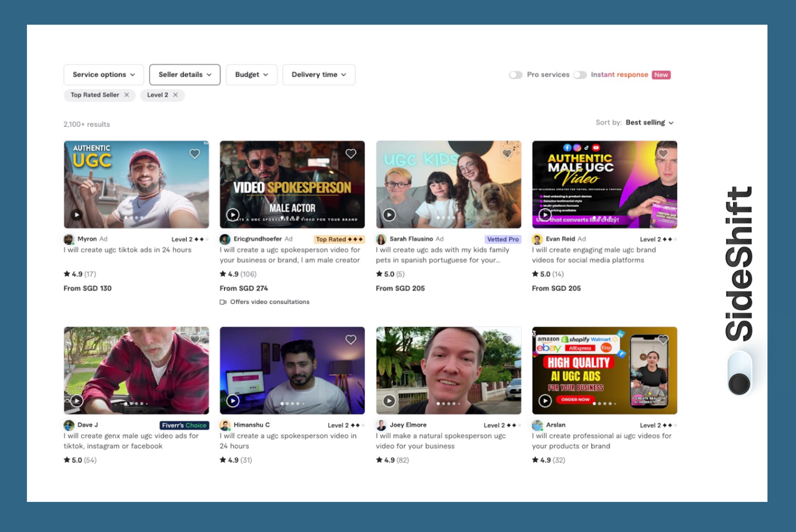Click the video consultations icon under Ericgrundhoefer's gig
Viewport: 796px width, 532px height.
[x=222, y=302]
